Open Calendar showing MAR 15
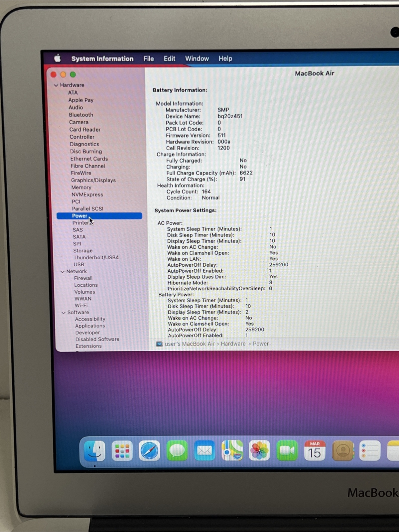The height and width of the screenshot is (532, 399). point(315,451)
